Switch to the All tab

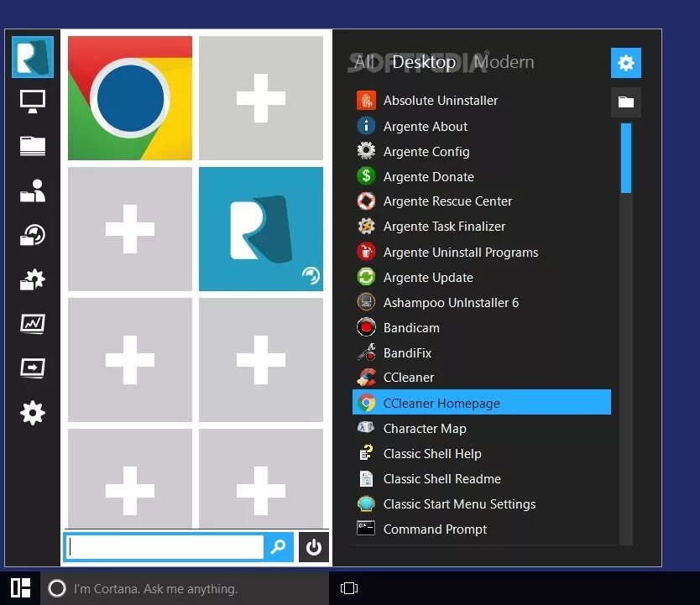(366, 62)
